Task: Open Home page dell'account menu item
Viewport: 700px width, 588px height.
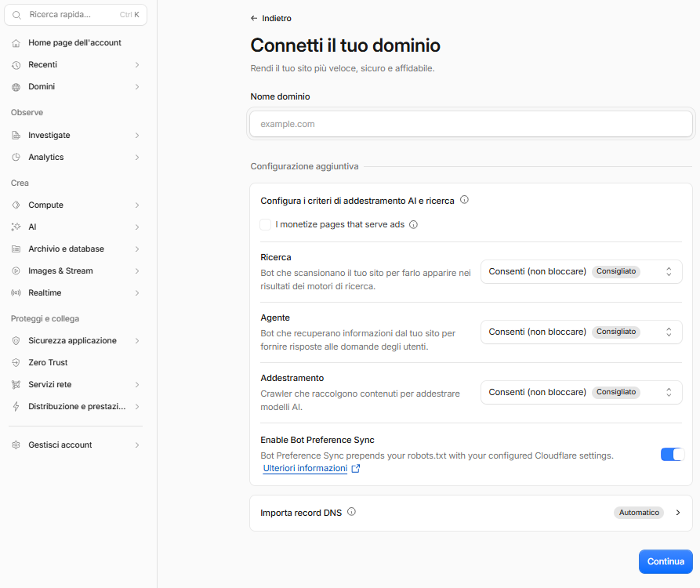Action: click(75, 43)
